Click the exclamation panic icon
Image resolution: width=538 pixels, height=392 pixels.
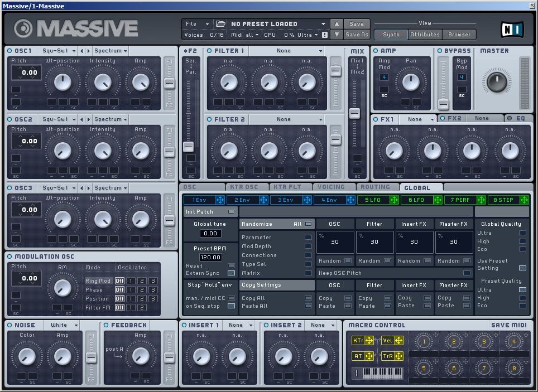click(x=325, y=35)
